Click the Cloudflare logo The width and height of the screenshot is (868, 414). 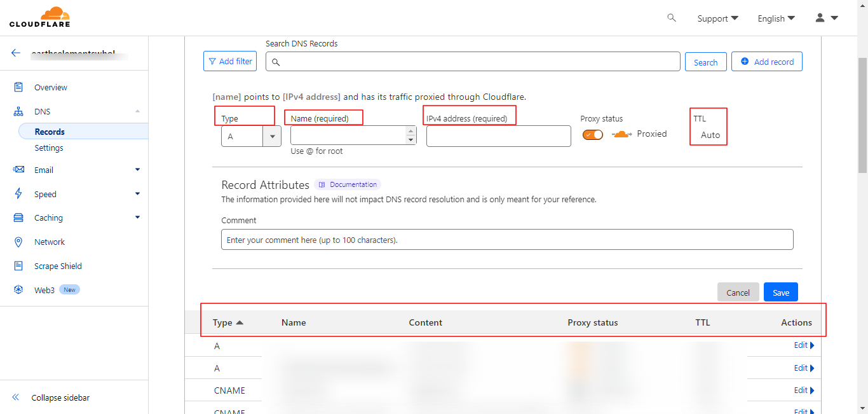coord(39,17)
